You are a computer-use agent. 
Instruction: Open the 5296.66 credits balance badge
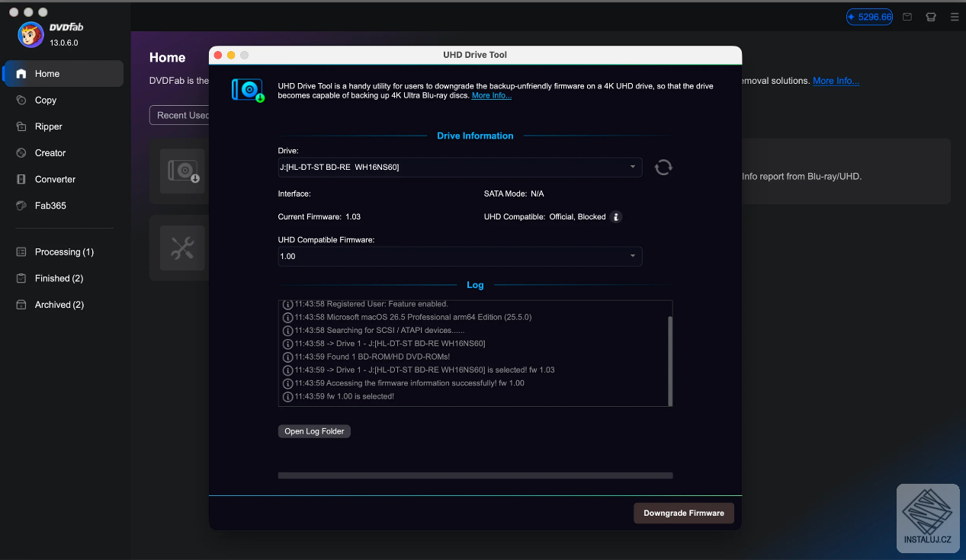(x=869, y=17)
